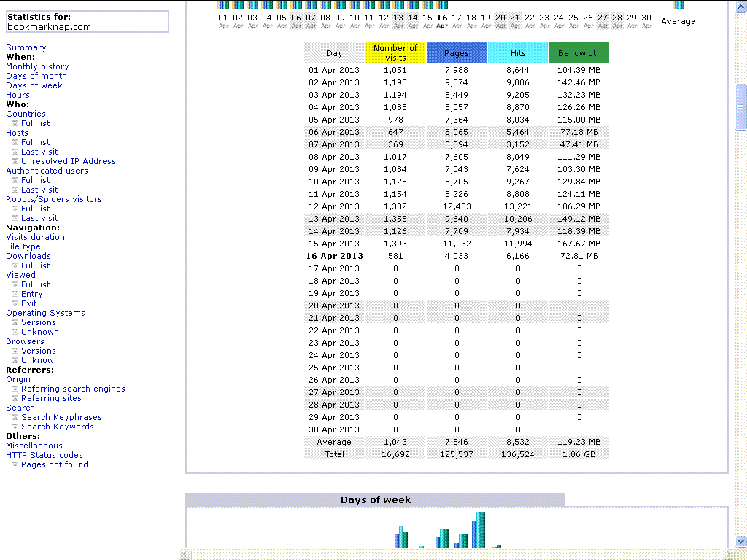Open the Miscellaneous link
The width and height of the screenshot is (747, 560).
pos(34,446)
